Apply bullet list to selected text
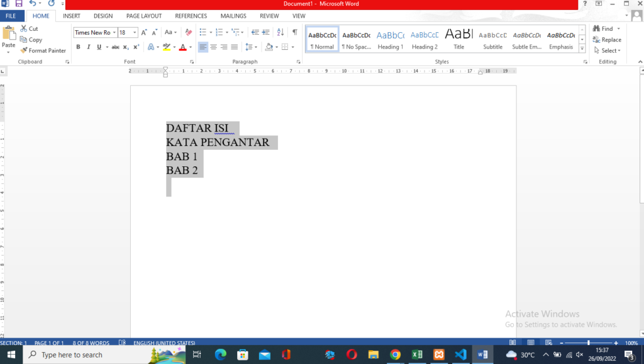This screenshot has height=364, width=644. pos(203,32)
